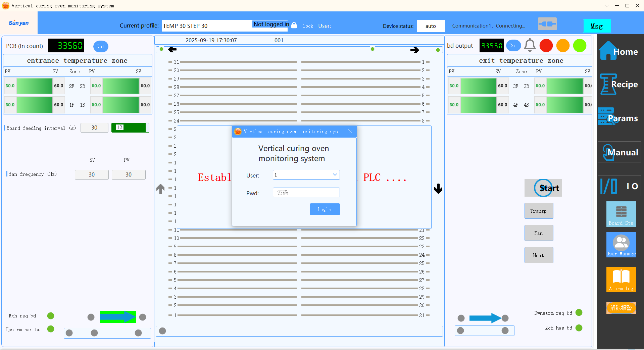Open the Alarm log
Viewport: 644px width, 350px height.
[x=621, y=279]
